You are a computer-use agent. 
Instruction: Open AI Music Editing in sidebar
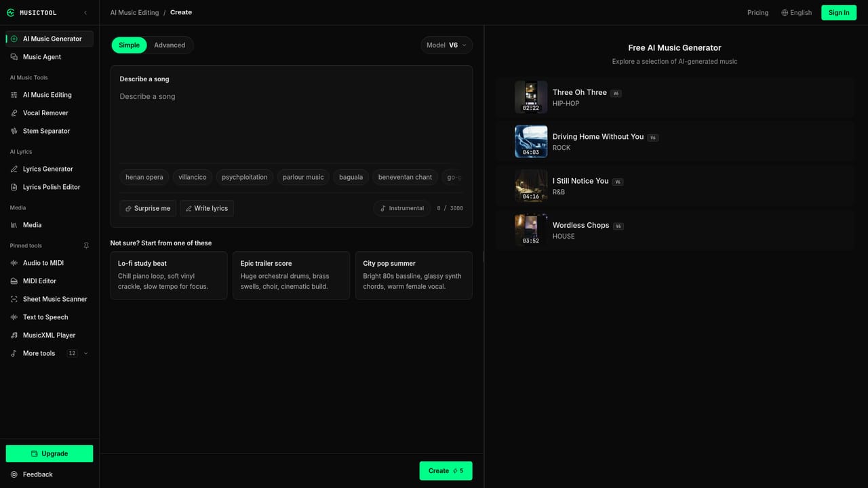(x=50, y=95)
